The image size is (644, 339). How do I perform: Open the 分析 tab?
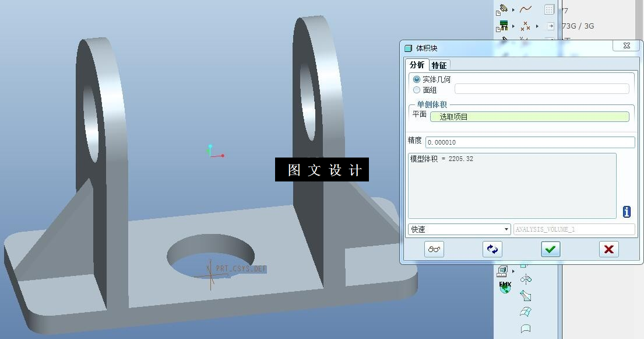pyautogui.click(x=417, y=65)
